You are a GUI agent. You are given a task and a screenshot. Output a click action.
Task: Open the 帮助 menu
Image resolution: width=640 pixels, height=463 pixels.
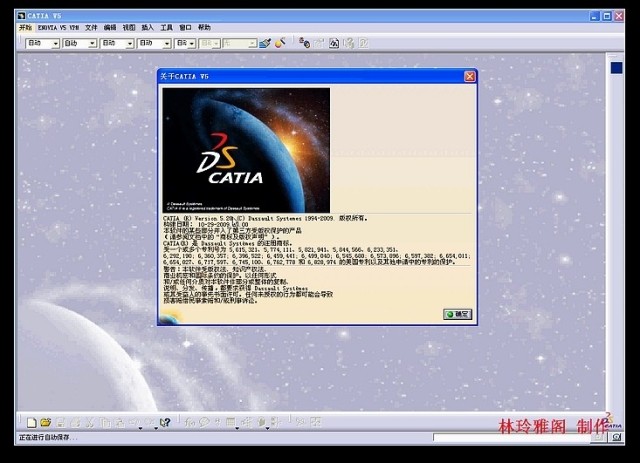click(204, 27)
